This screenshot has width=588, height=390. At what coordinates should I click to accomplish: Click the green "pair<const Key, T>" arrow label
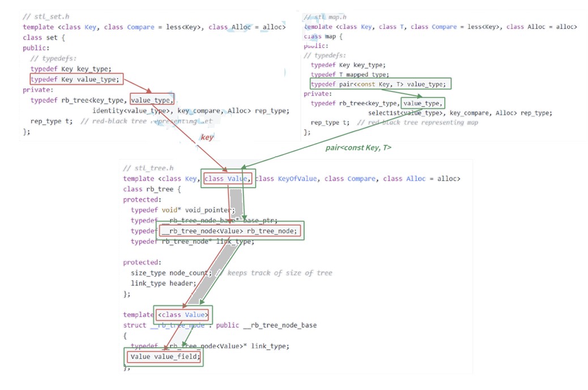(x=358, y=148)
